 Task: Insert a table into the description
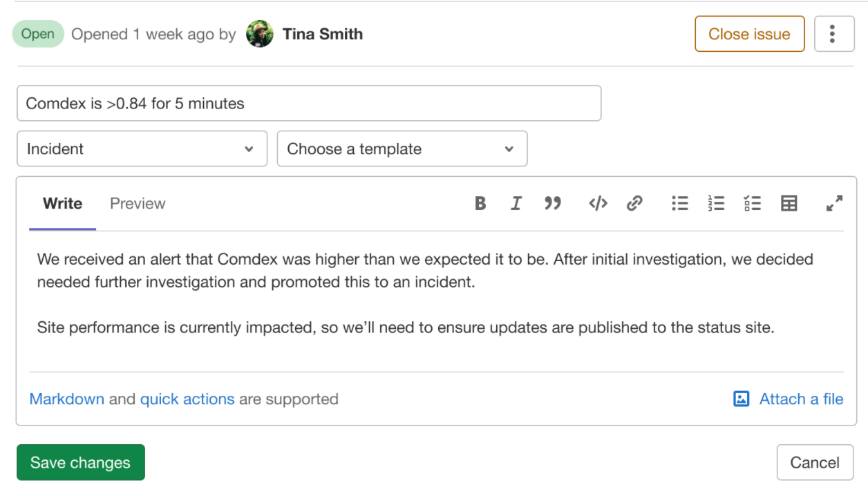pos(789,203)
